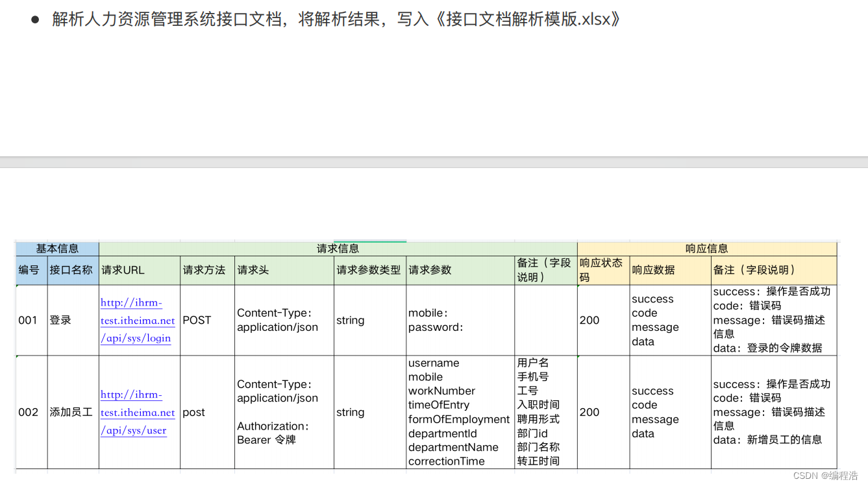Select the lowercase post method cell
Image resolution: width=868 pixels, height=486 pixels.
tap(207, 412)
